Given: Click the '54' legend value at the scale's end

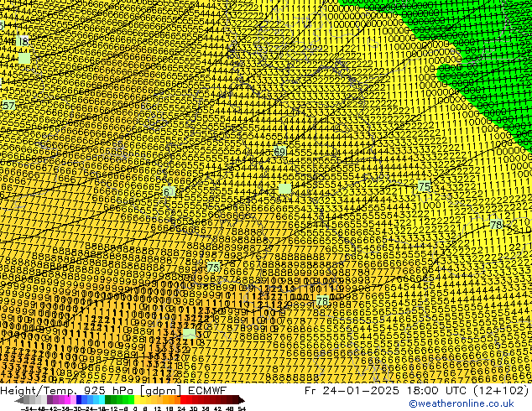Looking at the screenshot, I should tap(241, 408).
